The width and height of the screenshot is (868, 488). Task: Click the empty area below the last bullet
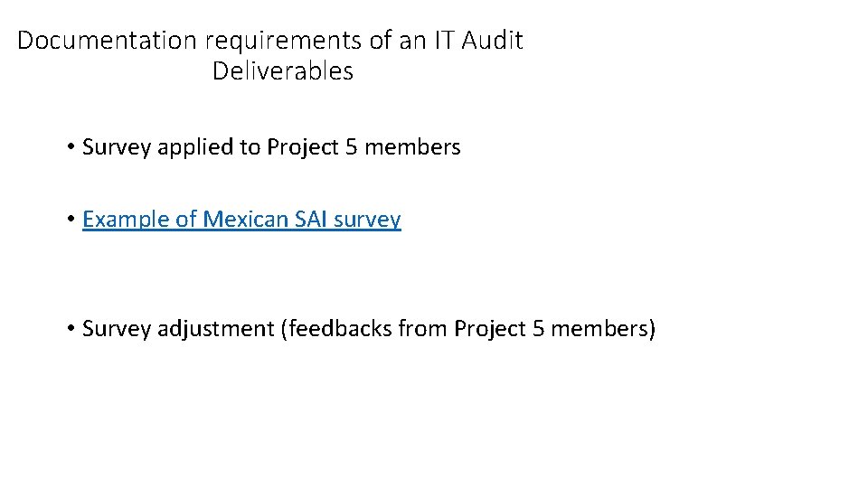pos(434,416)
